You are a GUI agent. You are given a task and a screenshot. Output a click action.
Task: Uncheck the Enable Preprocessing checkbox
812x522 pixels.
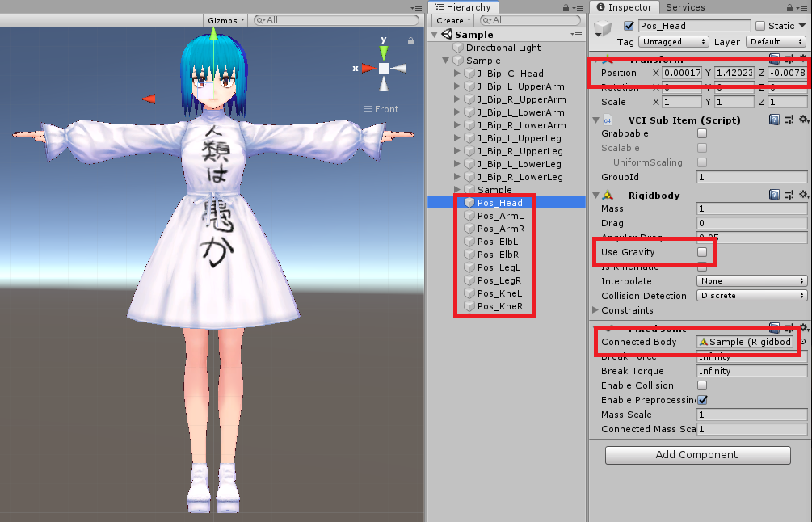tap(702, 400)
